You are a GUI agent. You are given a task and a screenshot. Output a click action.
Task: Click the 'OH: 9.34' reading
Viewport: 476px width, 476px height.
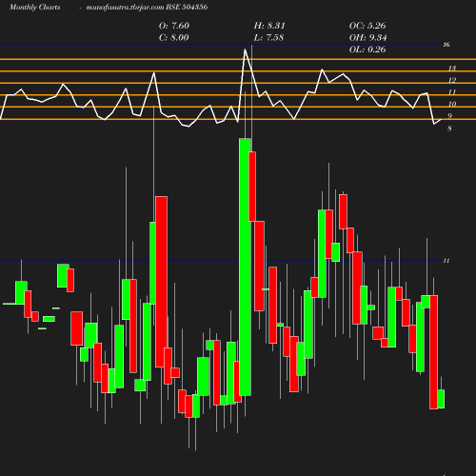(368, 37)
